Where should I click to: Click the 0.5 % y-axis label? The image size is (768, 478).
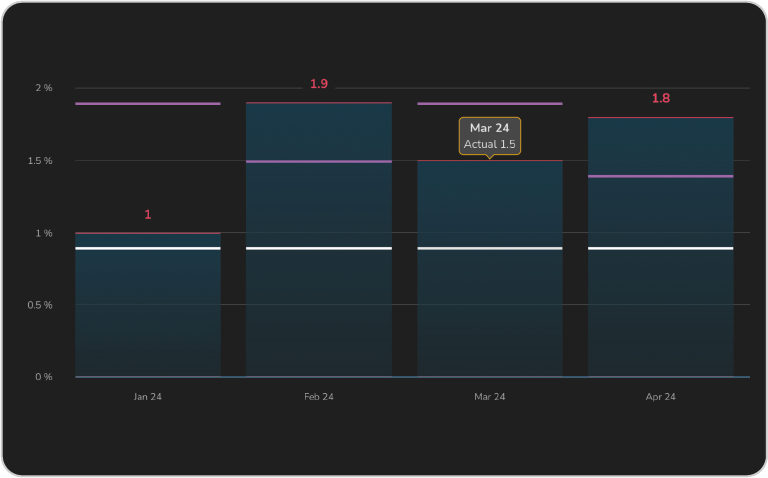(x=40, y=305)
